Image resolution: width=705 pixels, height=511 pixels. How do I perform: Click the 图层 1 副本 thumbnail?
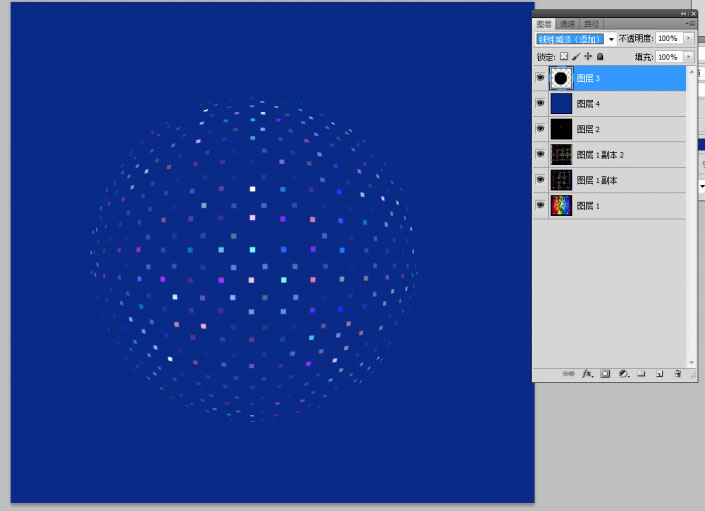click(x=561, y=180)
